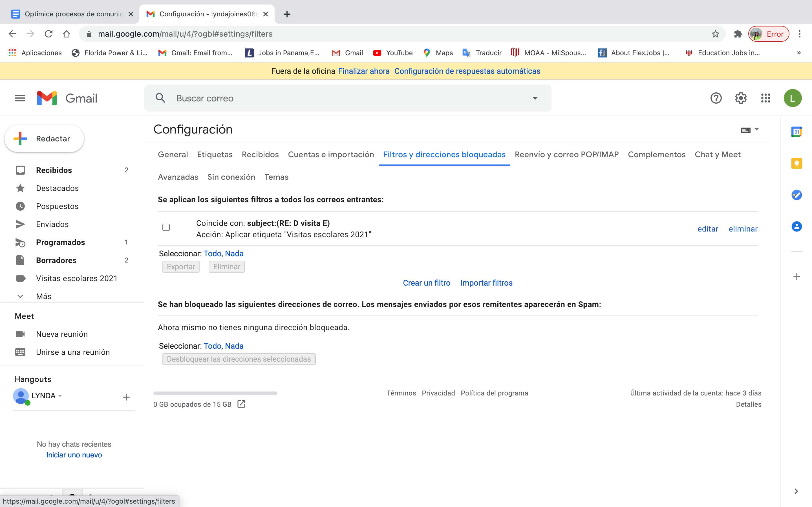Open storage management external link icon
812x507 pixels.
click(241, 404)
